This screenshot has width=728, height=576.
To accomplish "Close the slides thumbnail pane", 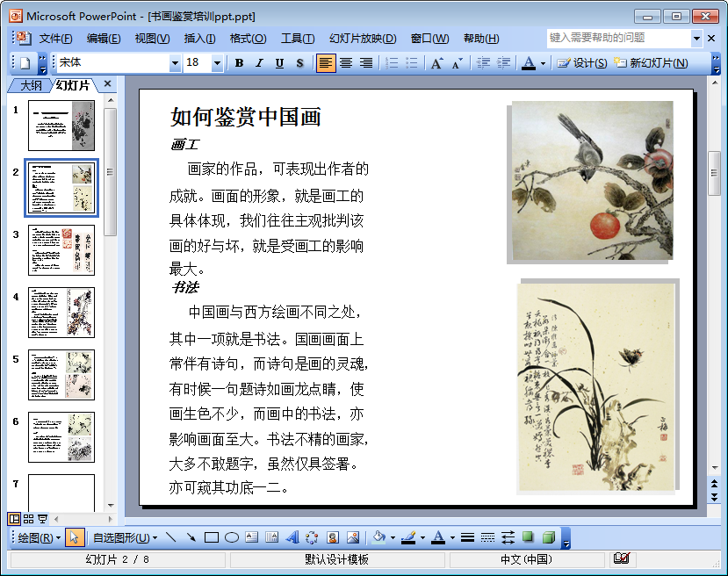I will point(108,83).
